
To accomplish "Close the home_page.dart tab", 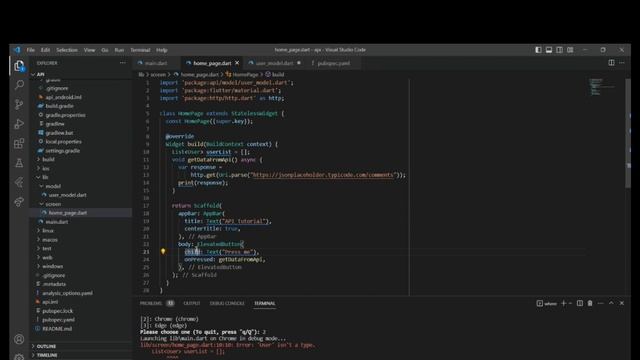I will [237, 63].
